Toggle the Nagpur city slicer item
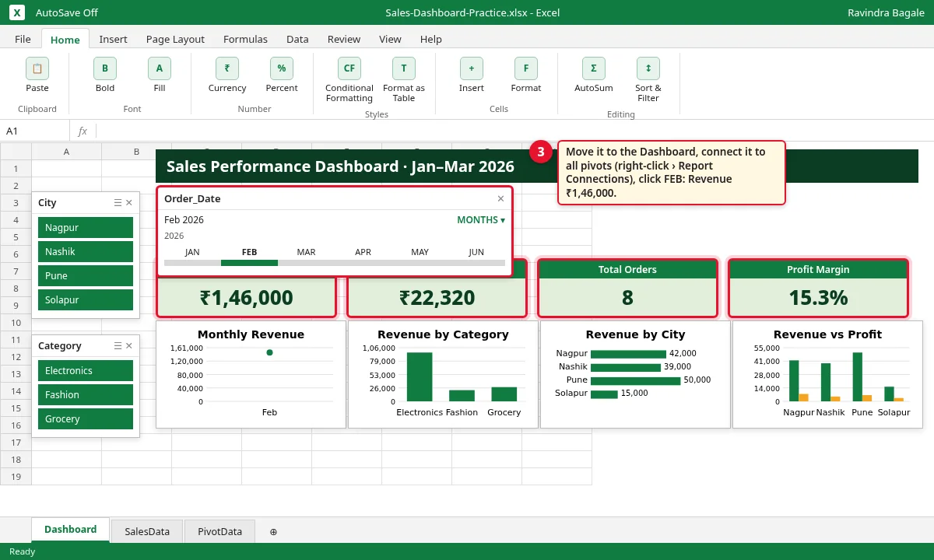934x560 pixels. pyautogui.click(x=86, y=228)
